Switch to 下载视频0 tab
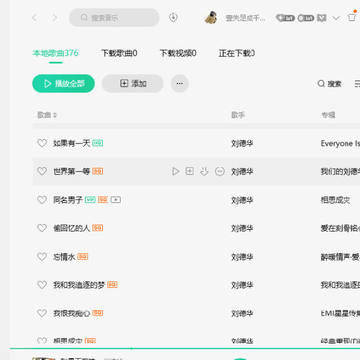 point(178,53)
